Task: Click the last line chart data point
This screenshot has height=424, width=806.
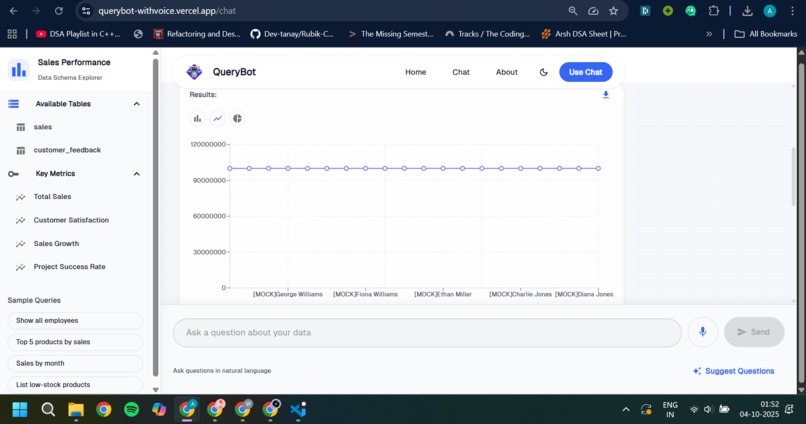Action: pos(598,168)
